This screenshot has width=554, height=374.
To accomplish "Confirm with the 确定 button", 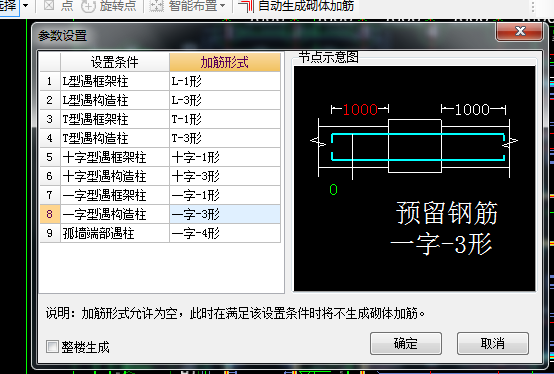I will [x=406, y=343].
